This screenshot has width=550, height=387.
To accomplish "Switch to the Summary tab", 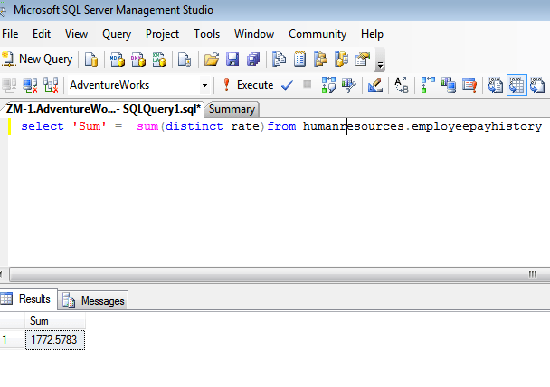I will pos(232,109).
